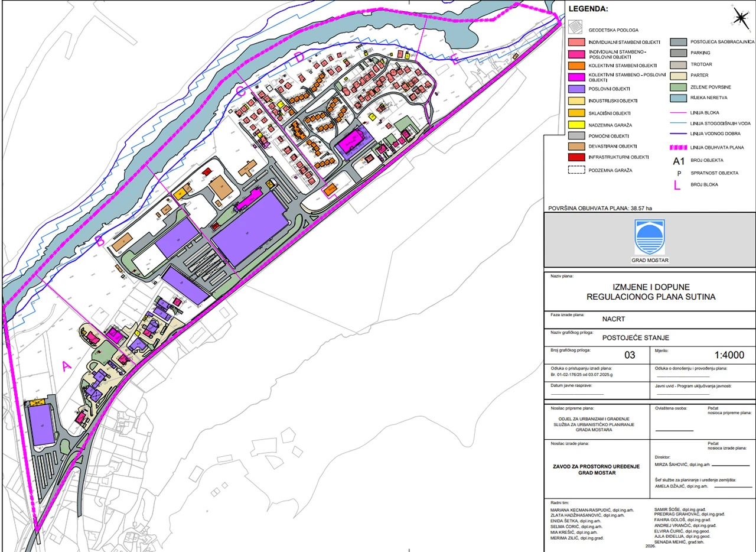Click the 'Linija stogodišnjih voda' legend label
The width and height of the screenshot is (756, 552).
click(721, 124)
